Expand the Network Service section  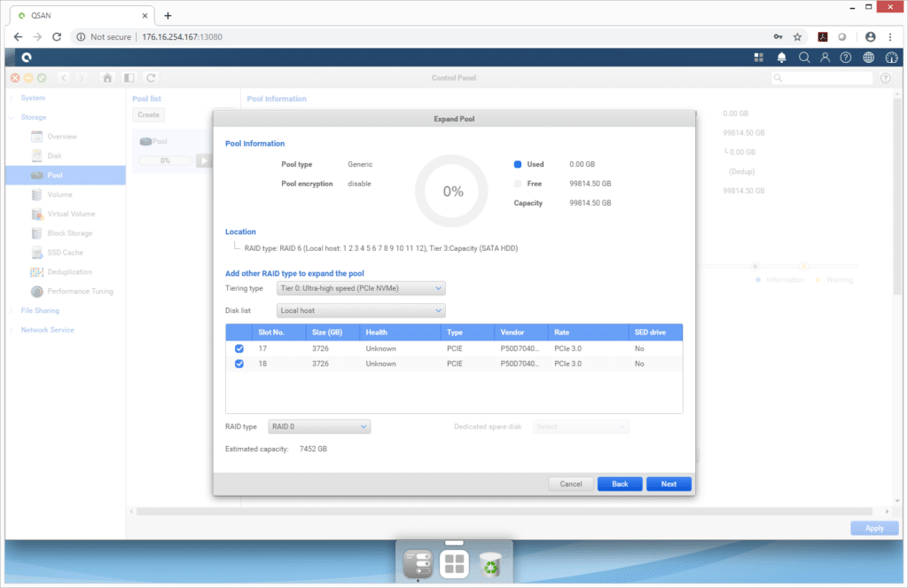click(x=47, y=330)
